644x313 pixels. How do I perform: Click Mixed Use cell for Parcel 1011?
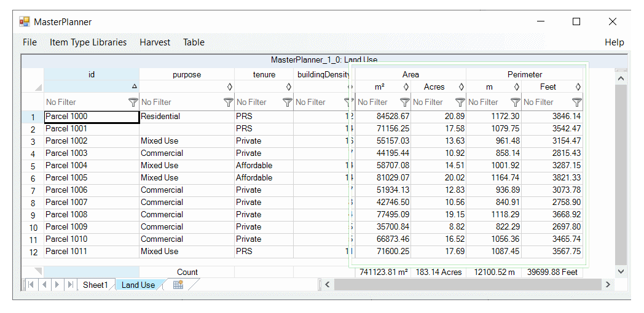point(187,252)
